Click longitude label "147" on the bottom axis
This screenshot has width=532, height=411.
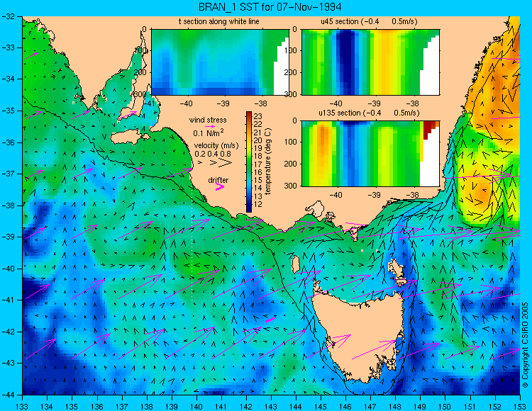point(370,407)
